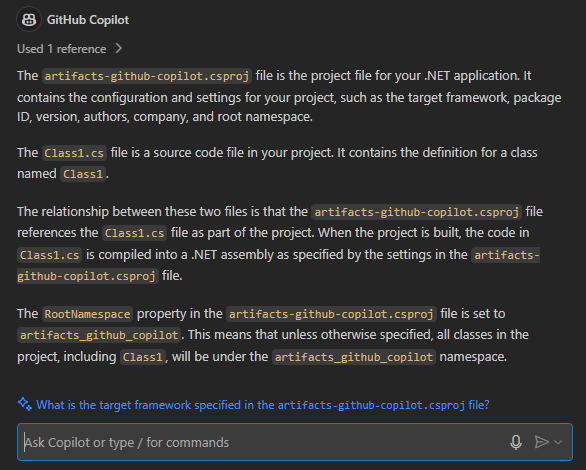
Task: Click the Used 1 reference label
Action: [x=62, y=49]
